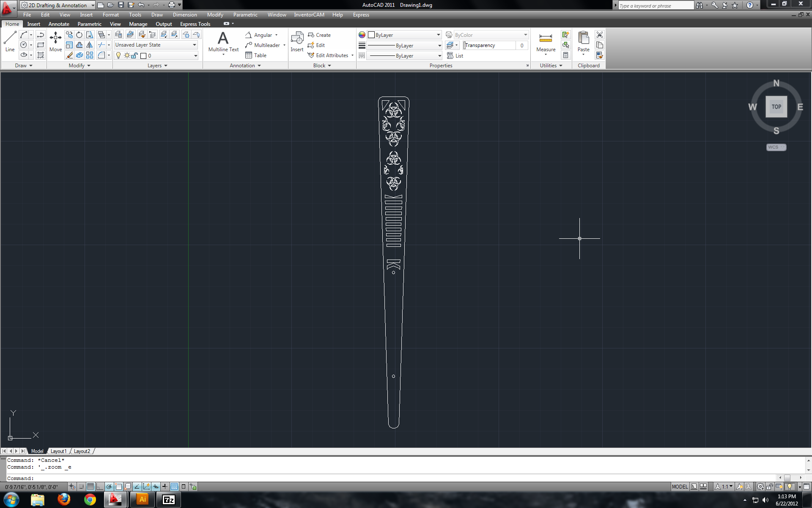The height and width of the screenshot is (508, 812).
Task: Toggle Grid Display in status bar
Action: point(91,487)
